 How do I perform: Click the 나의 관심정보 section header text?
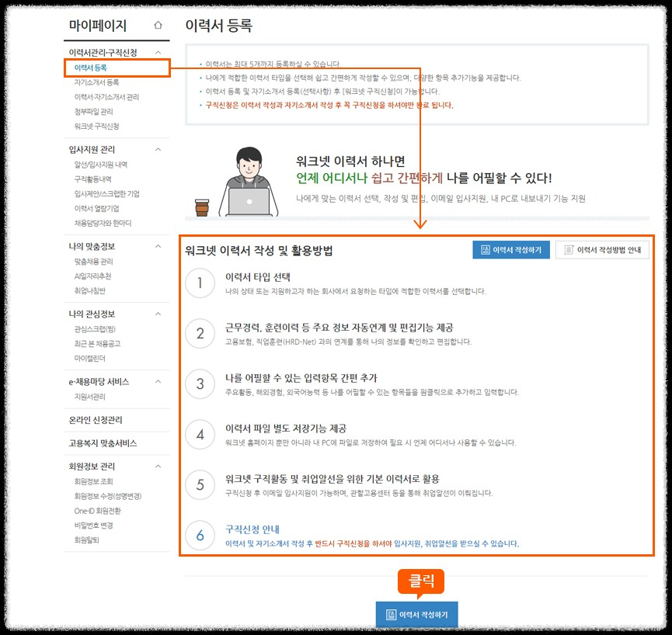(x=92, y=314)
